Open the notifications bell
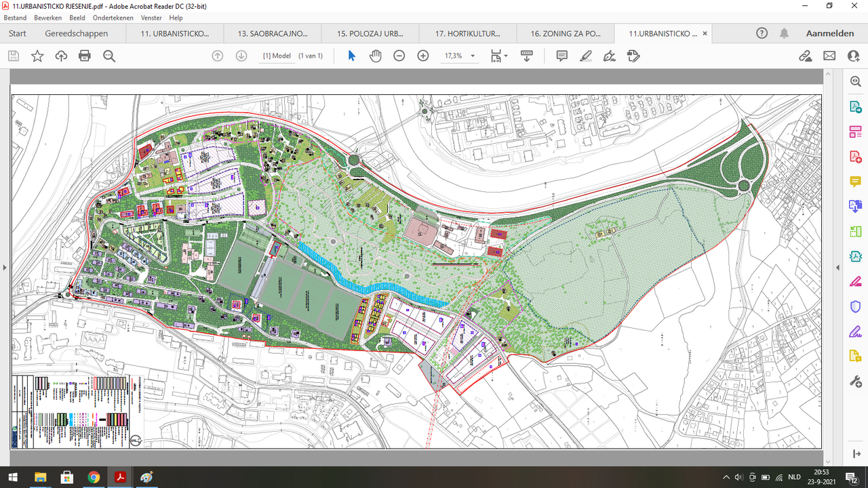The image size is (868, 488). 784,33
